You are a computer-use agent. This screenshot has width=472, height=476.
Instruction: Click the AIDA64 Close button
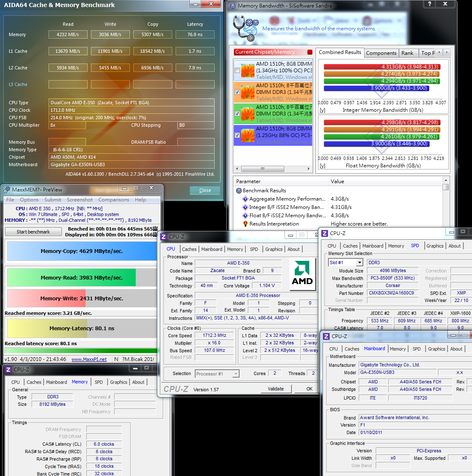pos(205,190)
